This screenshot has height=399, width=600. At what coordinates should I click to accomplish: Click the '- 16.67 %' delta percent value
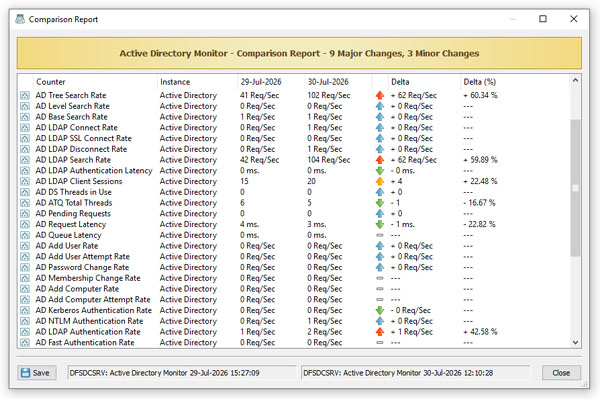click(x=479, y=203)
